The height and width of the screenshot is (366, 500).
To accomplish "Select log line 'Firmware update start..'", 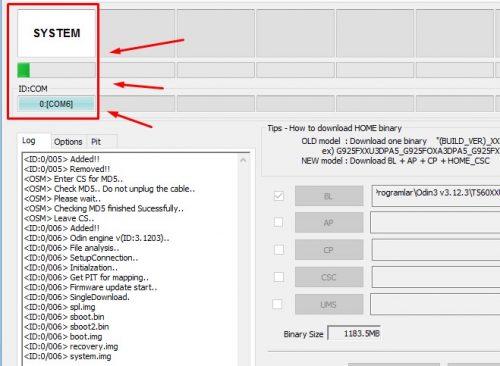I will click(91, 287).
